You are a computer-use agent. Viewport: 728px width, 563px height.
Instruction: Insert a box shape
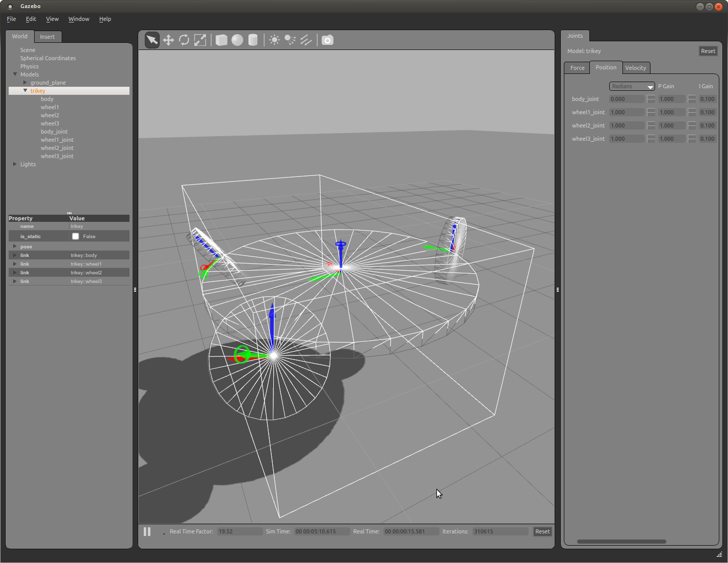pyautogui.click(x=221, y=40)
